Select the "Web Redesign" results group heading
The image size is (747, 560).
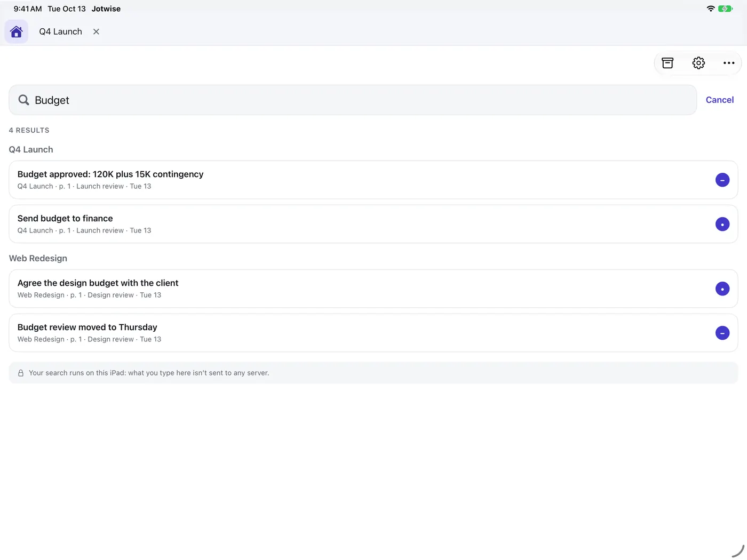pyautogui.click(x=38, y=259)
